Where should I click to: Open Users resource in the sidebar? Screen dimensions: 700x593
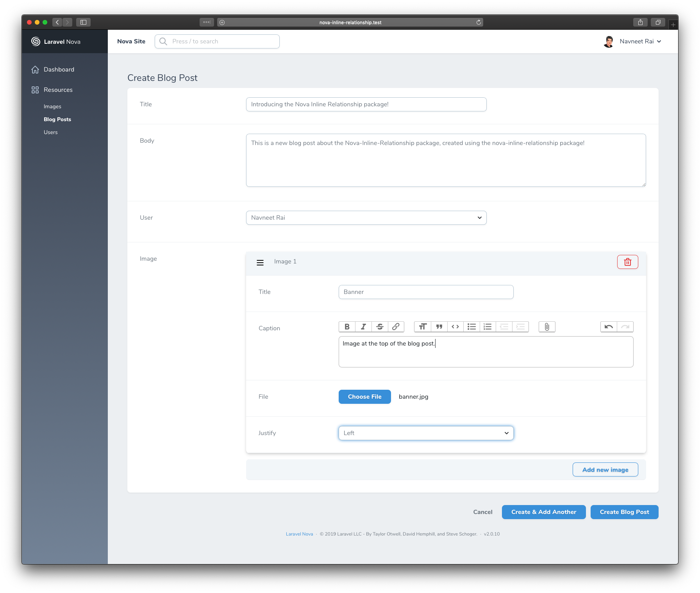(51, 133)
